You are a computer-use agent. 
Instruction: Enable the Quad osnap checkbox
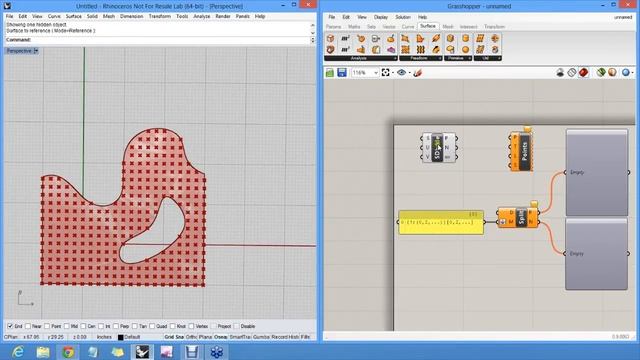click(152, 326)
